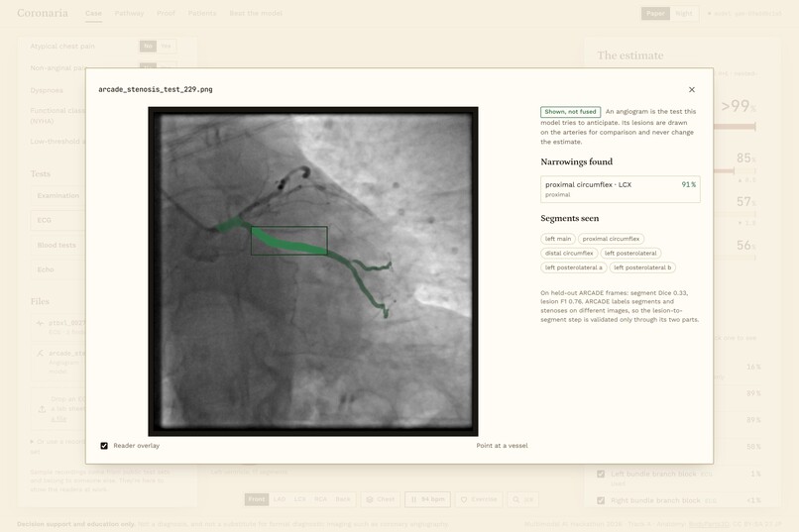799x532 pixels.
Task: Click the 'left posterolateral b' chip
Action: point(642,267)
